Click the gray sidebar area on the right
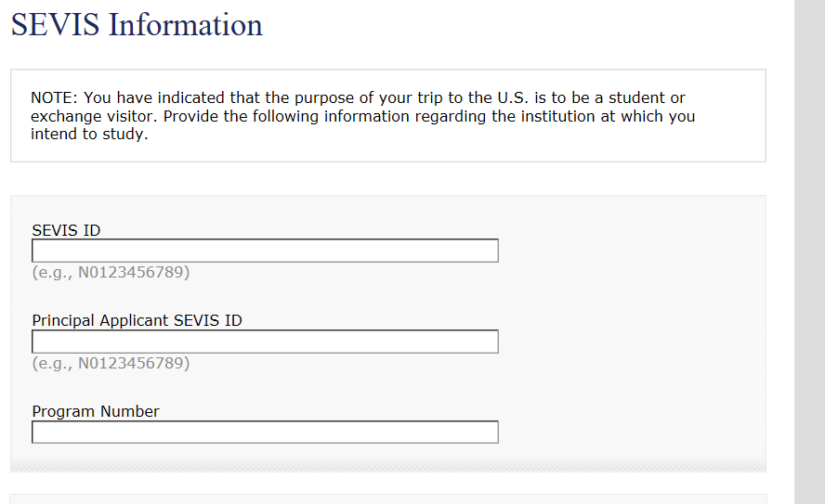Screen dimensions: 825x504 tap(809, 251)
